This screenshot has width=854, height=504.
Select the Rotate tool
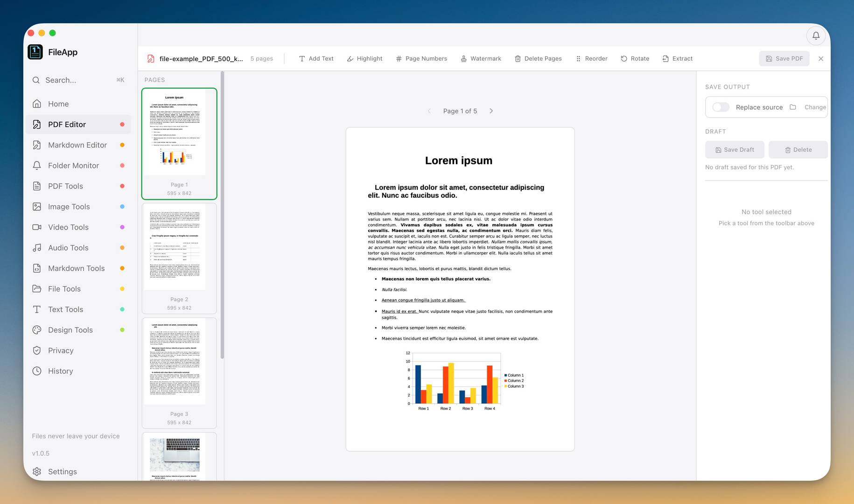pyautogui.click(x=635, y=59)
